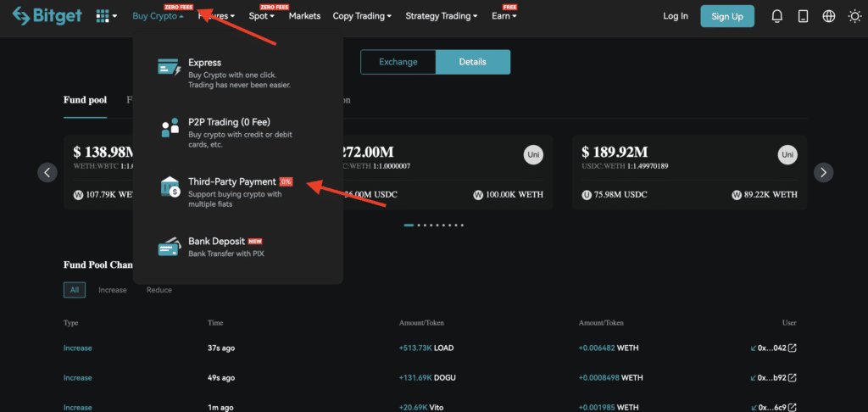Open the Earn dropdown menu

[504, 16]
